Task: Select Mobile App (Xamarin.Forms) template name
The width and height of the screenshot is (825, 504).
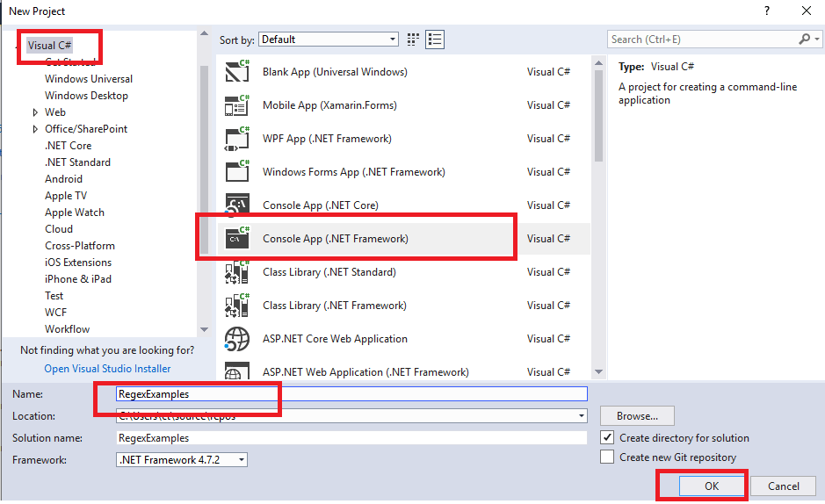Action: click(329, 105)
